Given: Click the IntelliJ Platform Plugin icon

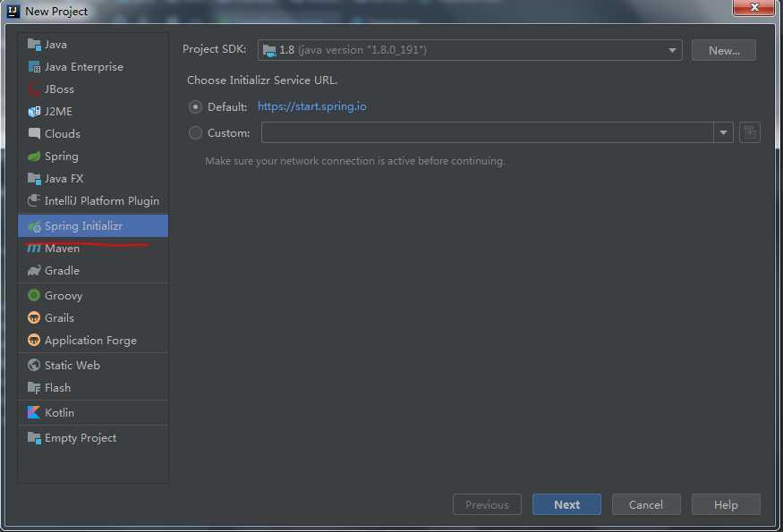Looking at the screenshot, I should pyautogui.click(x=34, y=200).
